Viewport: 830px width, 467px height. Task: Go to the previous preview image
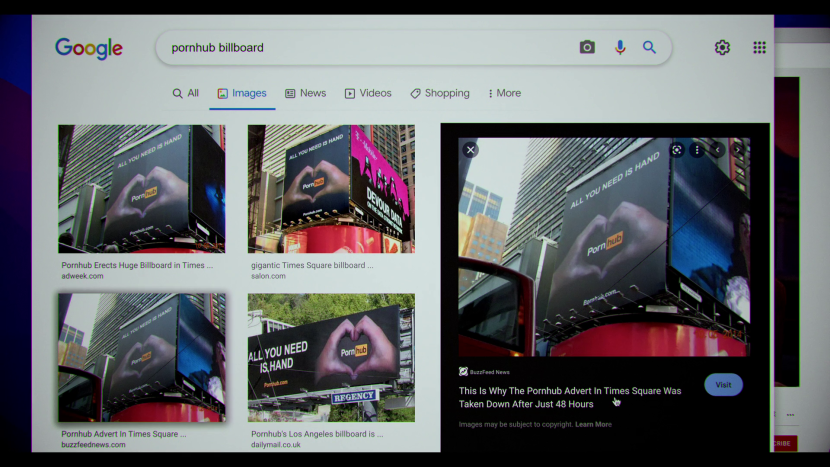tap(717, 150)
